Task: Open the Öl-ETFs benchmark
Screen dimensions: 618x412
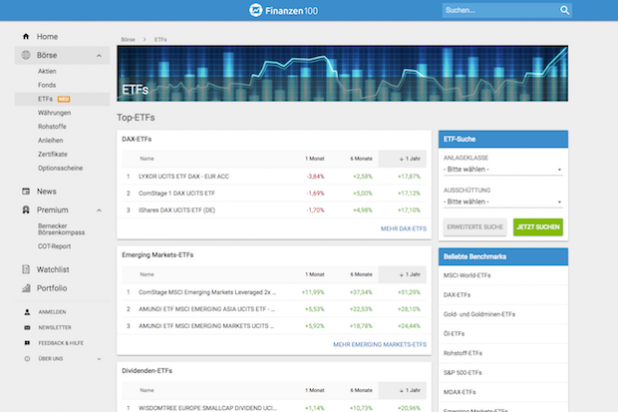Action: [x=503, y=334]
